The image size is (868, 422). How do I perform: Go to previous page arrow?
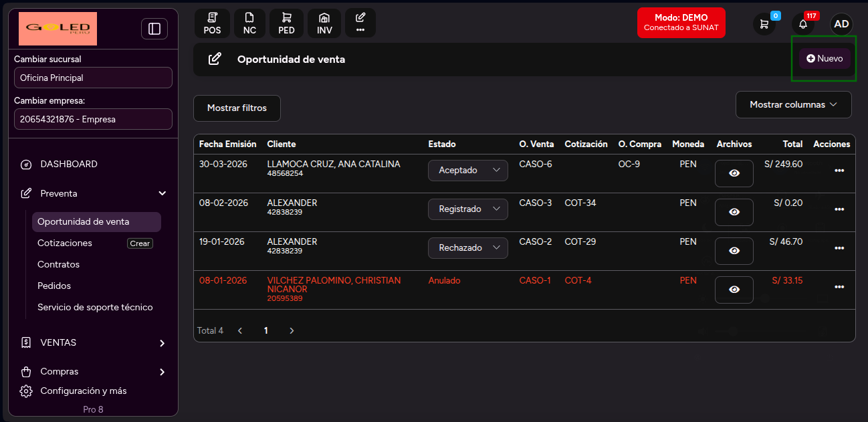(241, 330)
